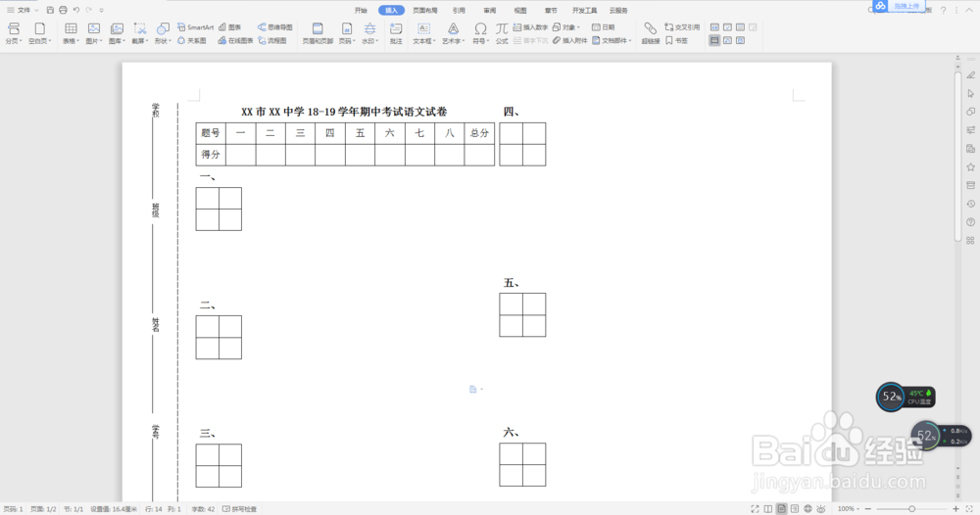Insert a Relationship diagram (关系图)
The image size is (980, 515).
(192, 40)
